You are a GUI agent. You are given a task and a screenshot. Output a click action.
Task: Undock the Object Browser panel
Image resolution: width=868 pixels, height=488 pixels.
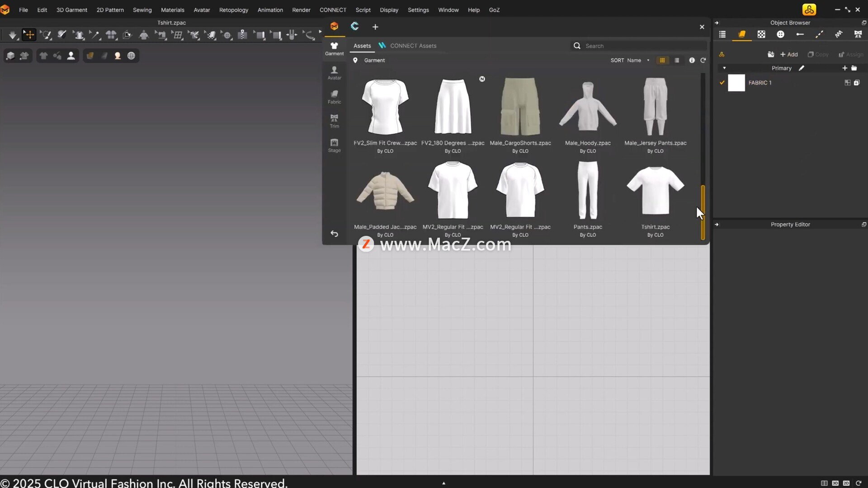pos(864,23)
